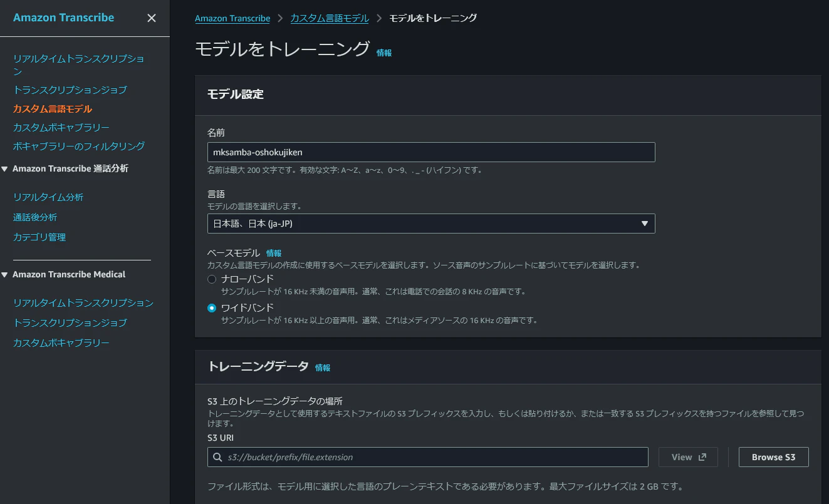Open the 情報 link beside ベースモデル
Screen dimensions: 829x504
coord(274,253)
